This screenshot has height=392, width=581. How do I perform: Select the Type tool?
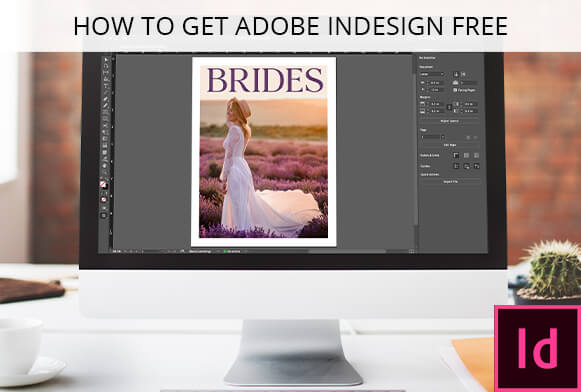105,86
